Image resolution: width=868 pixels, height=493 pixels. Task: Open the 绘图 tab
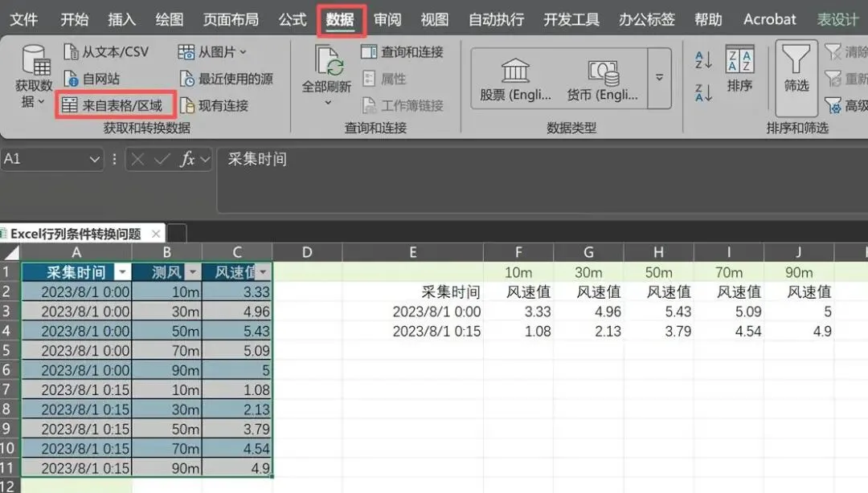pos(170,19)
